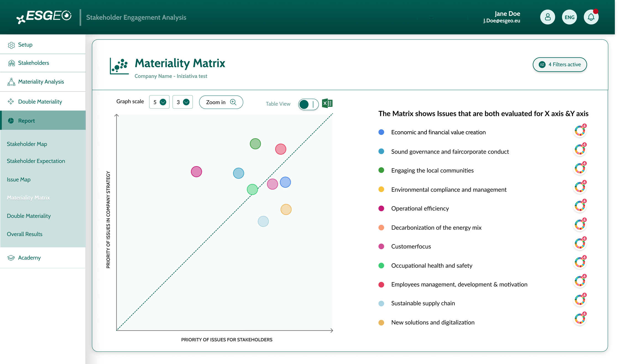Click the Zoom in button
Image resolution: width=622 pixels, height=364 pixels.
click(x=221, y=102)
